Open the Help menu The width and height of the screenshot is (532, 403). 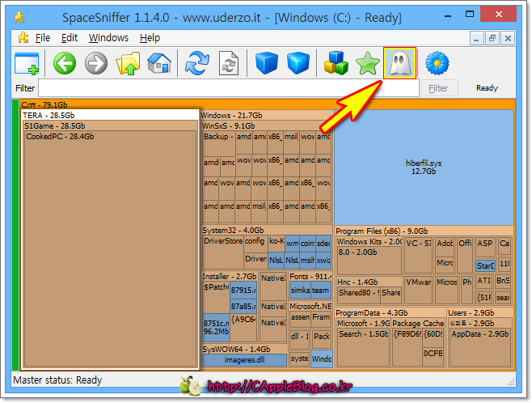coord(150,38)
